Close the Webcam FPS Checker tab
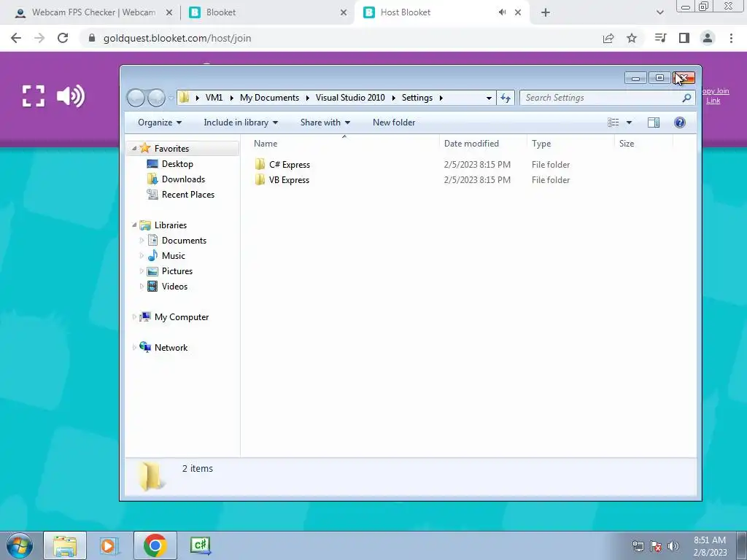The height and width of the screenshot is (560, 747). pyautogui.click(x=169, y=13)
